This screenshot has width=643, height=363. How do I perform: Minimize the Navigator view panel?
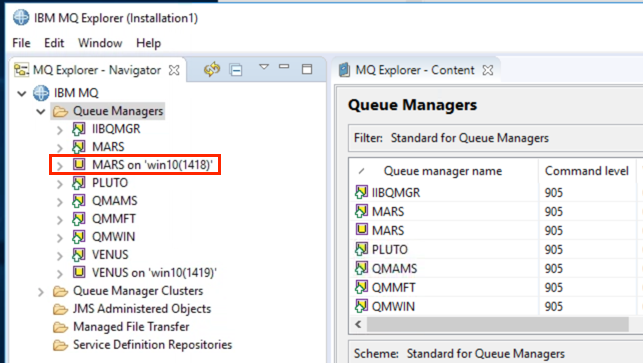[x=284, y=66]
